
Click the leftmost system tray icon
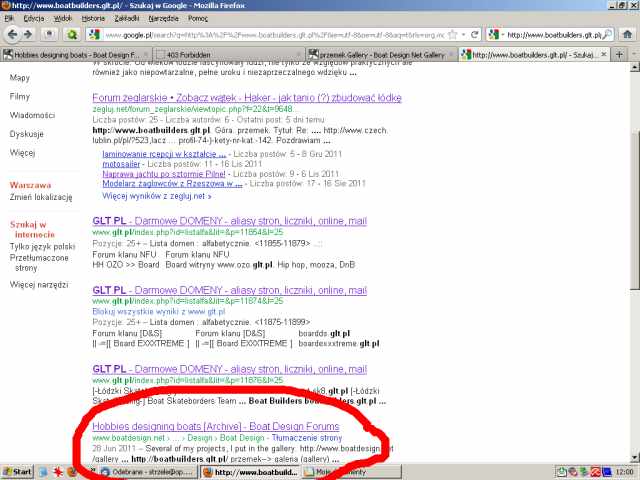click(x=562, y=472)
